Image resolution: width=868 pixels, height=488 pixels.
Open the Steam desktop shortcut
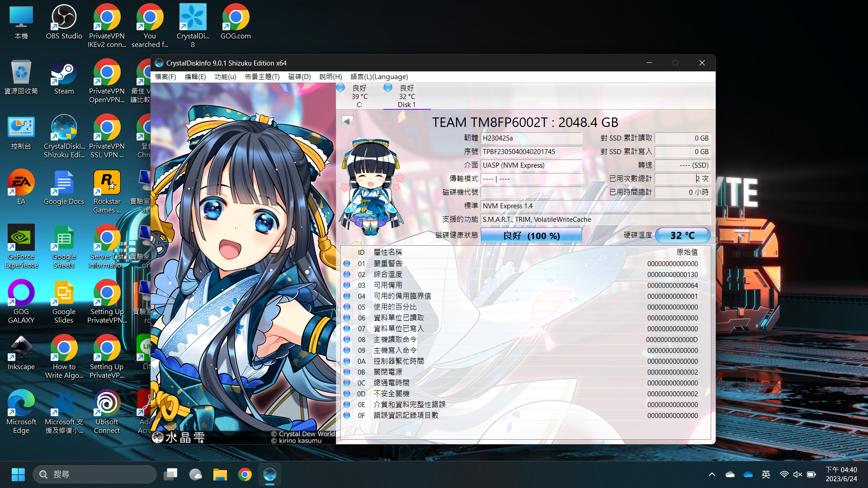pos(64,77)
